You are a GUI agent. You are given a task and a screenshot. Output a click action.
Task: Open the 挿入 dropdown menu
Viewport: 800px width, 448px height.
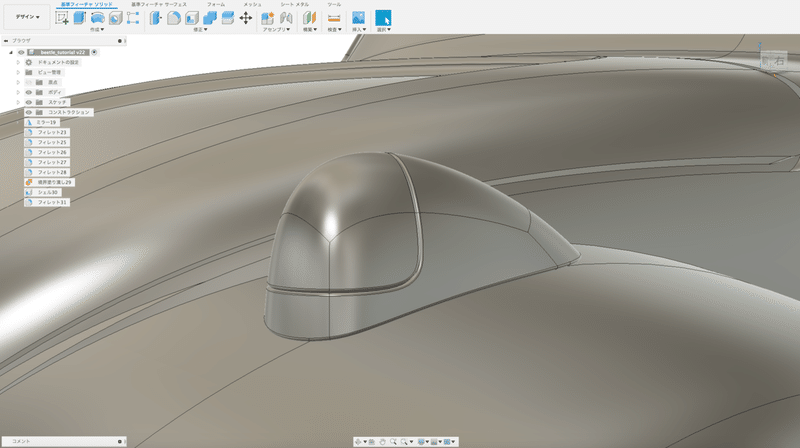359,30
